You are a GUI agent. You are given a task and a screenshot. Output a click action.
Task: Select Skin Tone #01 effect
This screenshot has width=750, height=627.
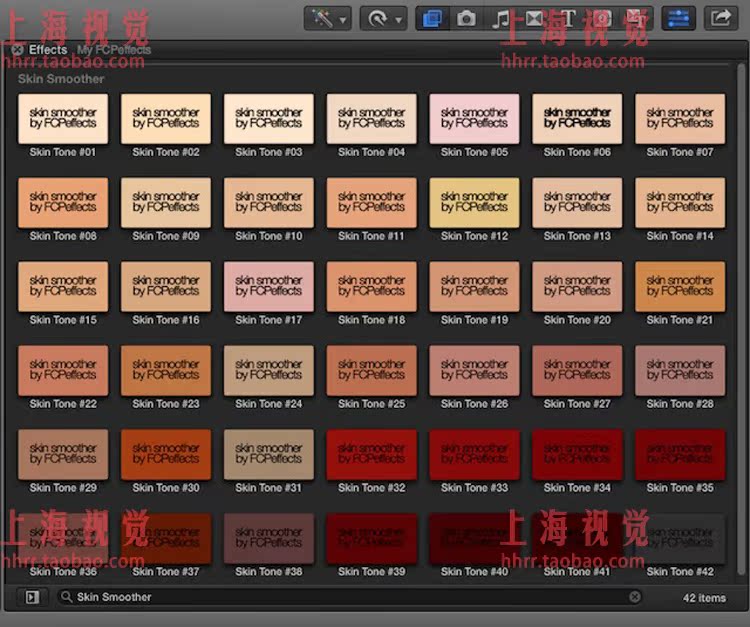[63, 119]
